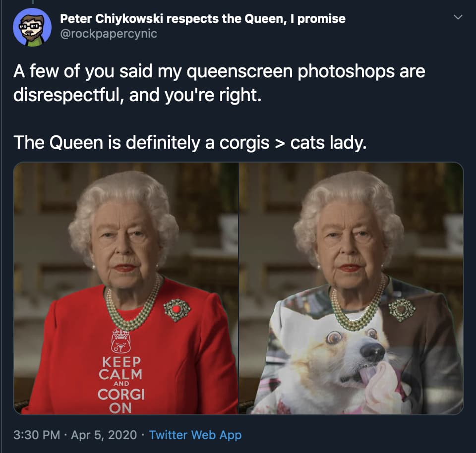Click the Apr 5, 2020 date
Screen dimensions: 476x453
pyautogui.click(x=104, y=435)
